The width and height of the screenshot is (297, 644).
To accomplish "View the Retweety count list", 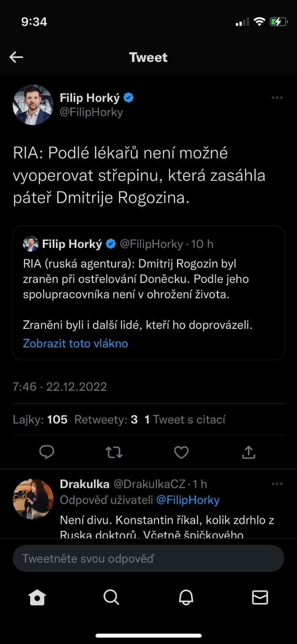I will pyautogui.click(x=106, y=420).
